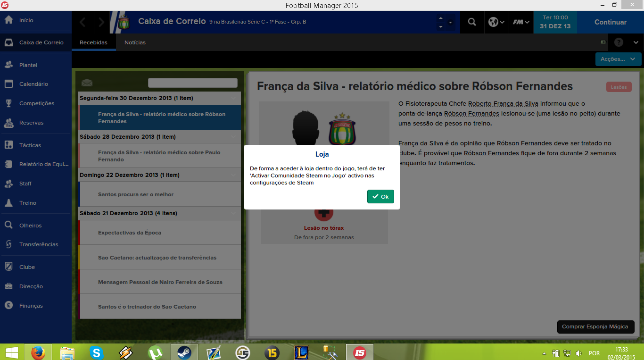The width and height of the screenshot is (644, 360).
Task: Click Roberto França da Silva link in the first paragraph
Action: click(x=503, y=104)
